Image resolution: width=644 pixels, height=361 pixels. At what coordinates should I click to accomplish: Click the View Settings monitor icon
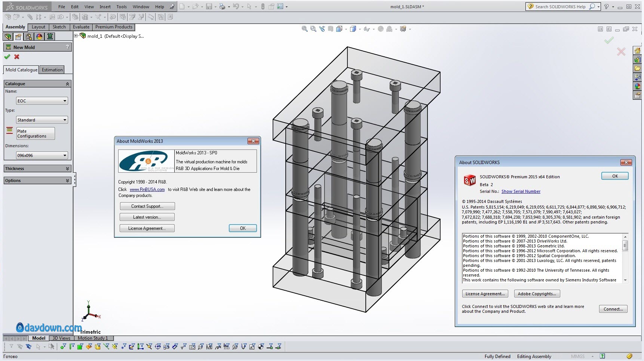point(403,29)
